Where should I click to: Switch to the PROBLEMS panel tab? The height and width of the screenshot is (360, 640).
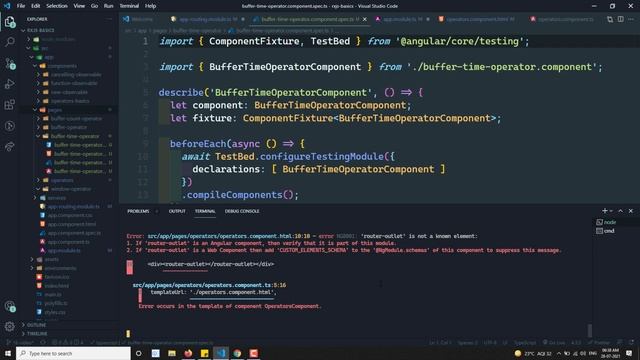point(138,211)
